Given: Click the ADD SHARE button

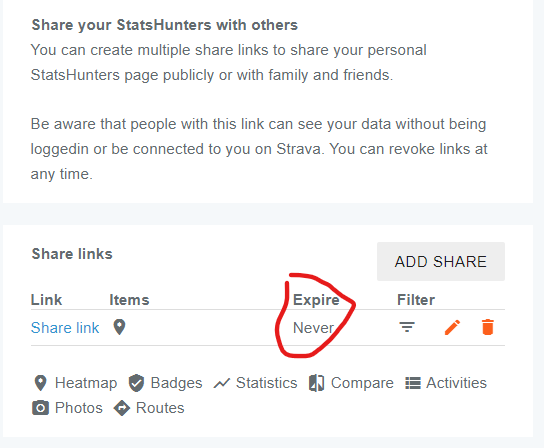Looking at the screenshot, I should tap(441, 261).
